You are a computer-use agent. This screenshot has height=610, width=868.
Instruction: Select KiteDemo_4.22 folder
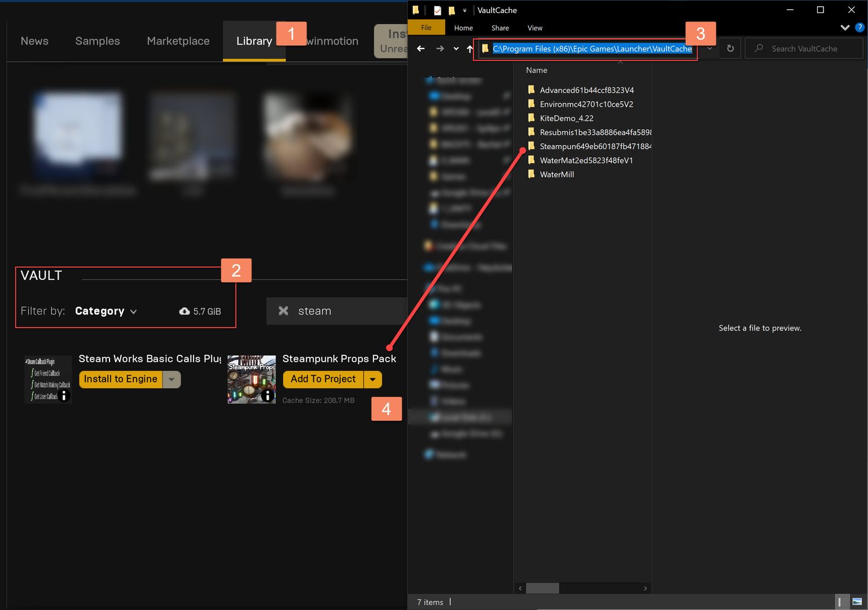click(567, 118)
